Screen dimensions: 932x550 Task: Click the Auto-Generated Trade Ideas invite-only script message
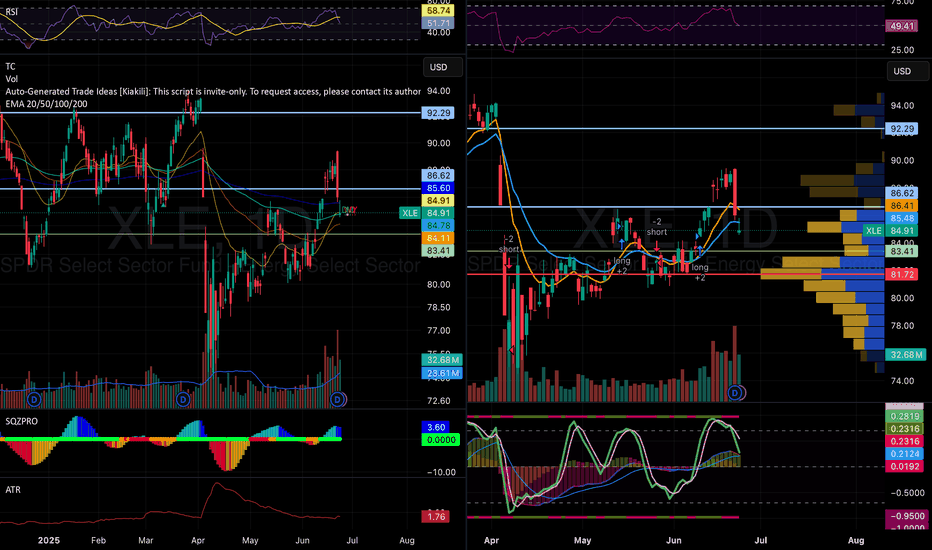[x=213, y=92]
